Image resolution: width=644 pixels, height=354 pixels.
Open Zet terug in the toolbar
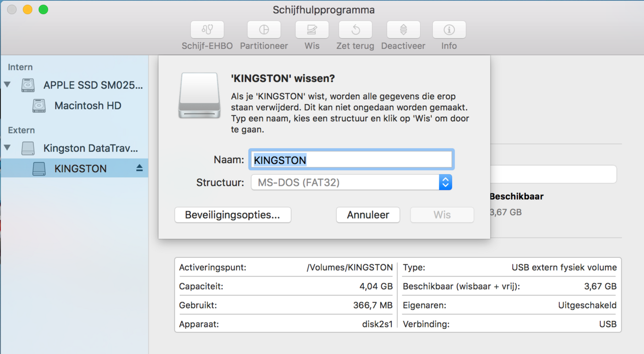point(355,29)
